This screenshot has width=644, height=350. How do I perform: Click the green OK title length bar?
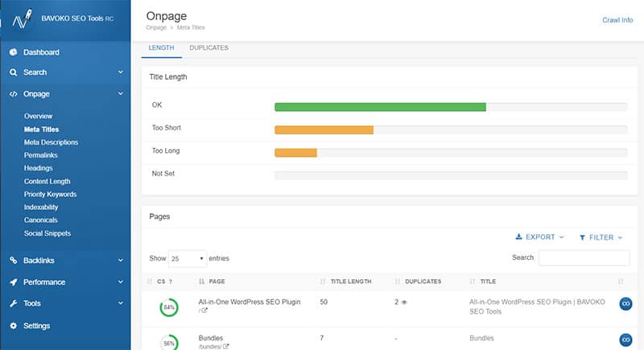point(380,106)
